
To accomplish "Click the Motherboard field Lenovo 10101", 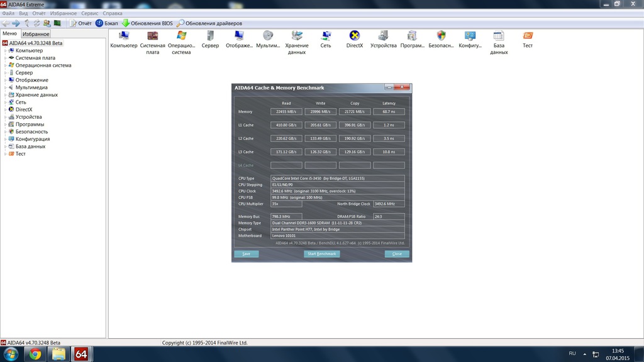I will [x=338, y=236].
